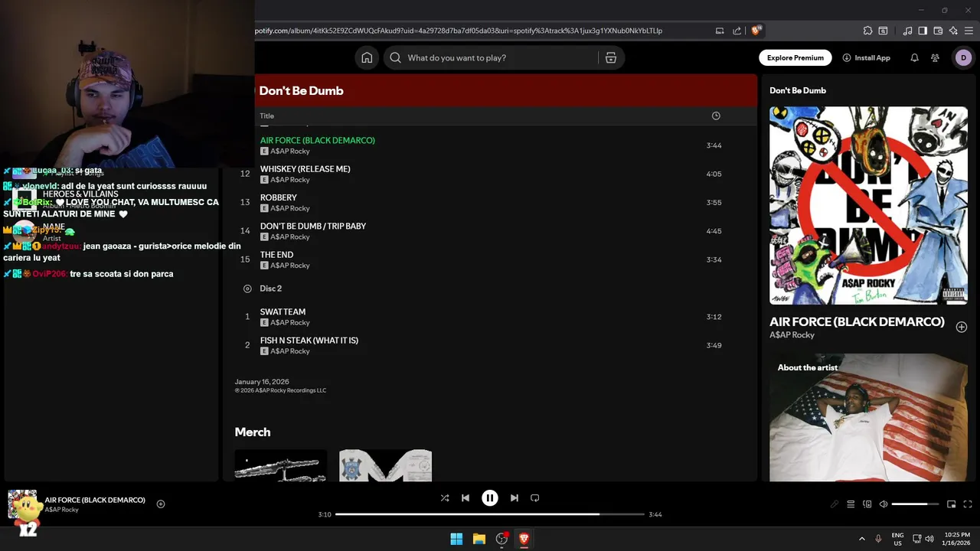Open Brave hamburger main menu

coord(969,31)
